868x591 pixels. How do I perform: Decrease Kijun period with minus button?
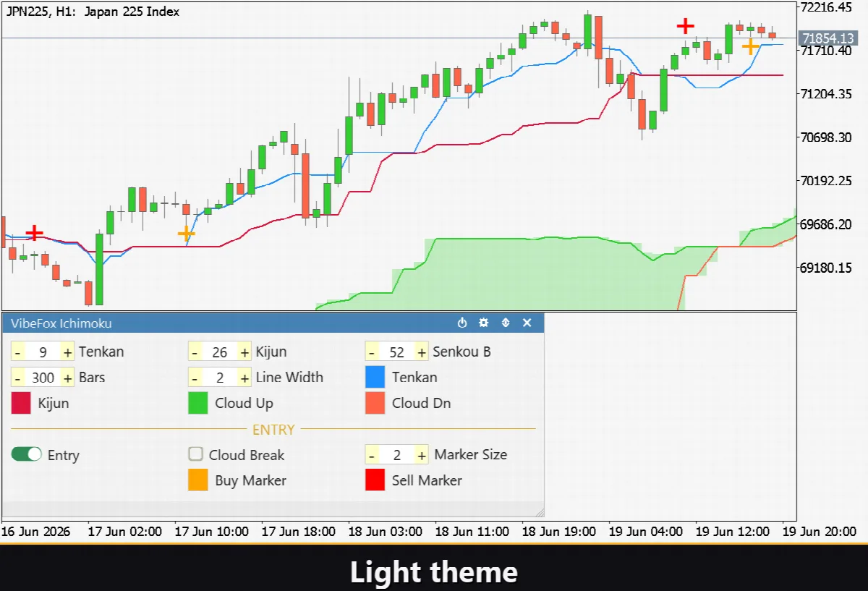pos(195,352)
